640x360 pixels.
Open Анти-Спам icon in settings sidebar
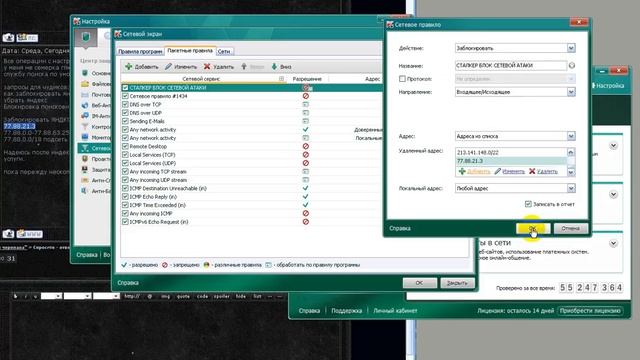[x=85, y=180]
